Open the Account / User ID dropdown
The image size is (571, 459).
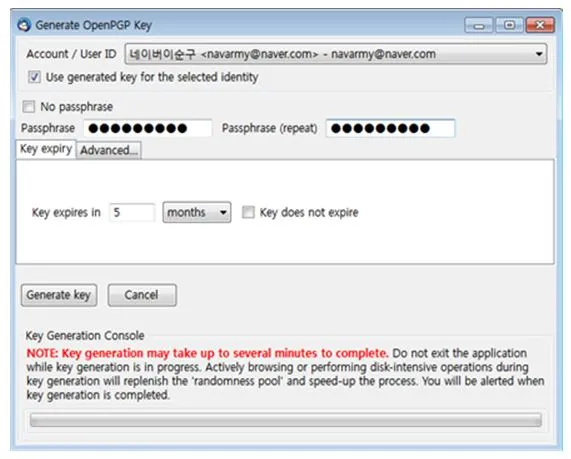click(335, 54)
